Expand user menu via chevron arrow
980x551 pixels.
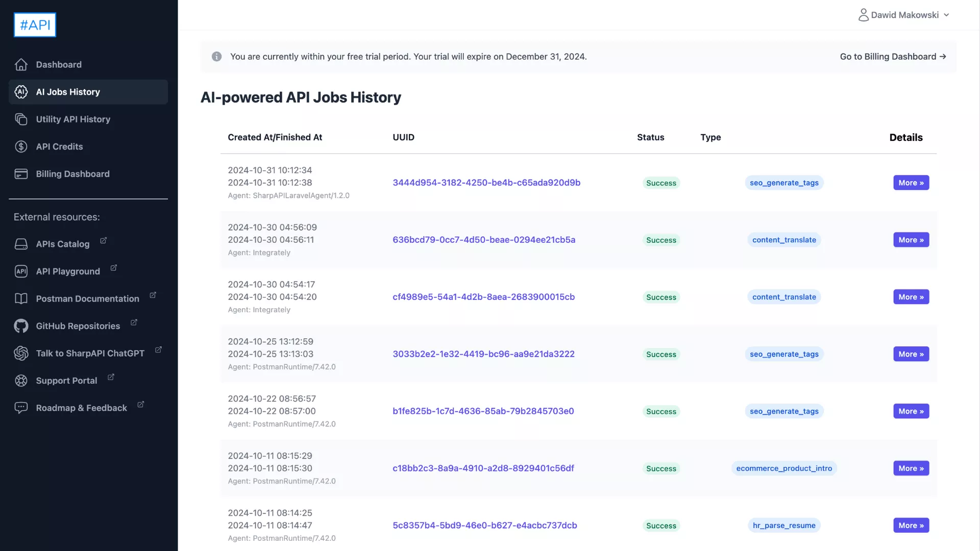[946, 15]
